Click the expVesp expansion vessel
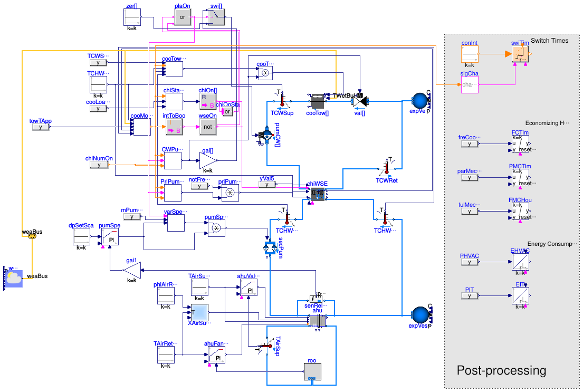 click(x=421, y=315)
